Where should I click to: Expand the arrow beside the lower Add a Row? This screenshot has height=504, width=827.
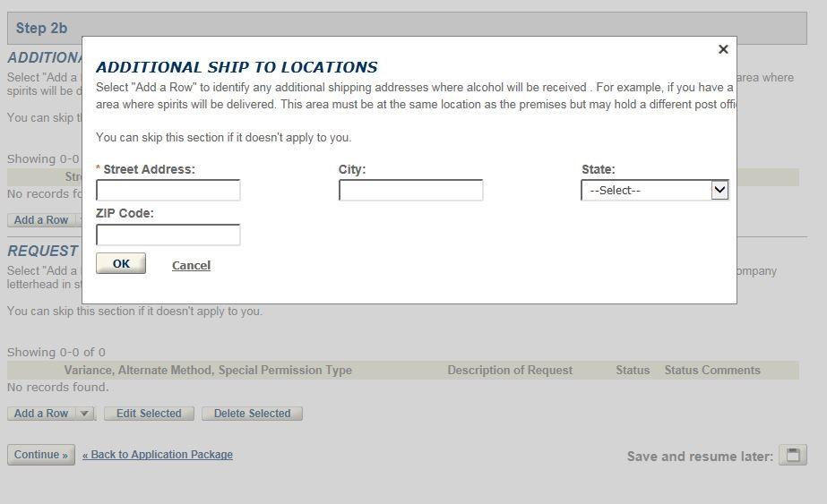pyautogui.click(x=84, y=414)
